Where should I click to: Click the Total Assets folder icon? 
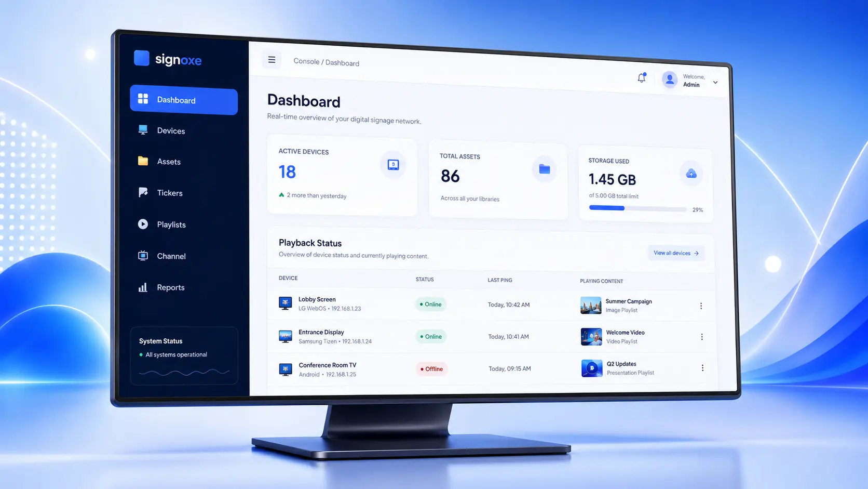pos(544,169)
